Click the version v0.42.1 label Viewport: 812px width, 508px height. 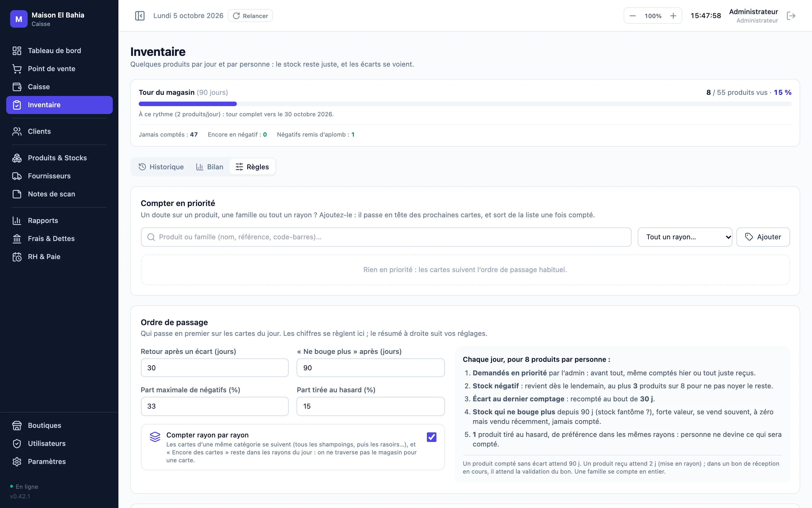[x=20, y=496]
